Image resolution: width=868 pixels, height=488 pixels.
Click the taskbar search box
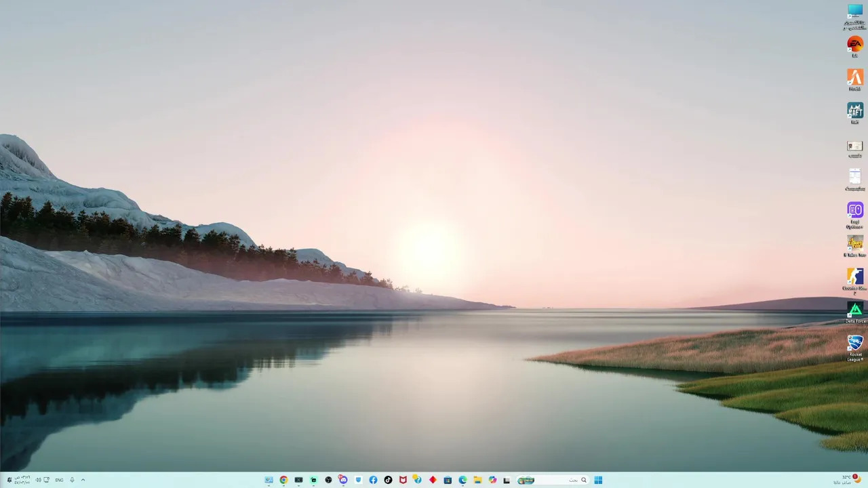pyautogui.click(x=553, y=480)
